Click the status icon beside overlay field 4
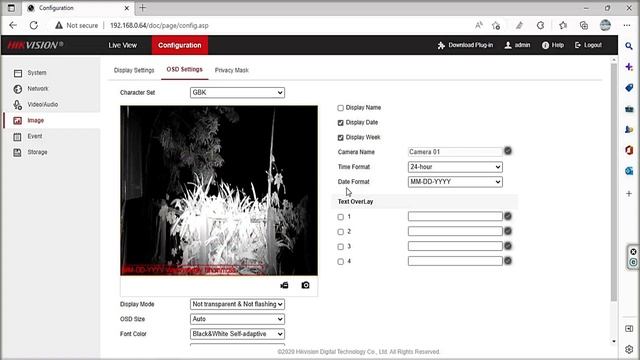Screen dimensions: 640x360 click(508, 260)
